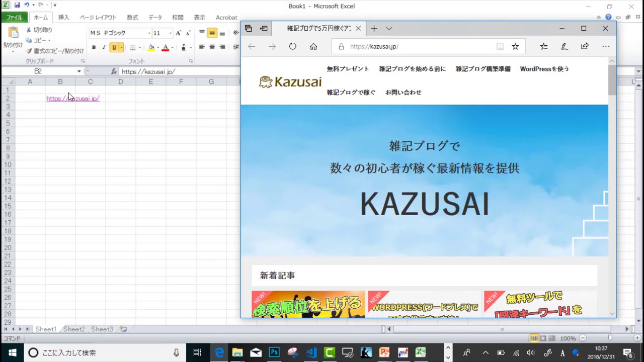Open the font size dropdown showing 11
Image resolution: width=644 pixels, height=362 pixels.
point(170,33)
